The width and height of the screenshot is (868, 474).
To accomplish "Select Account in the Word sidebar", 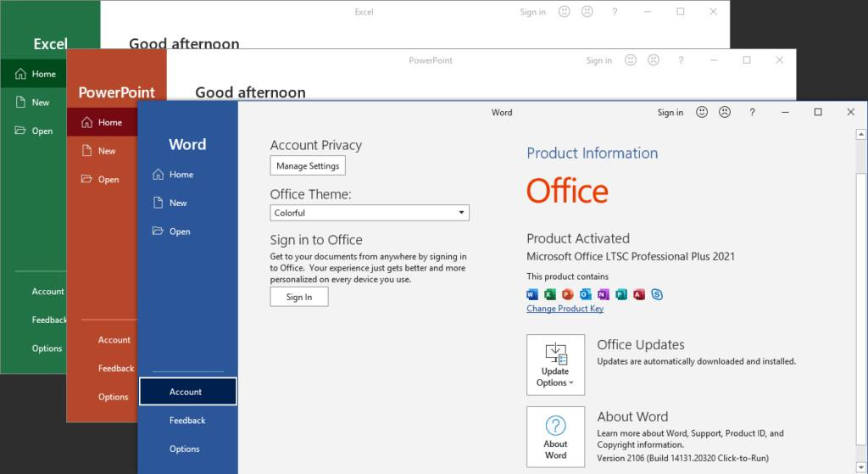I will [x=187, y=392].
